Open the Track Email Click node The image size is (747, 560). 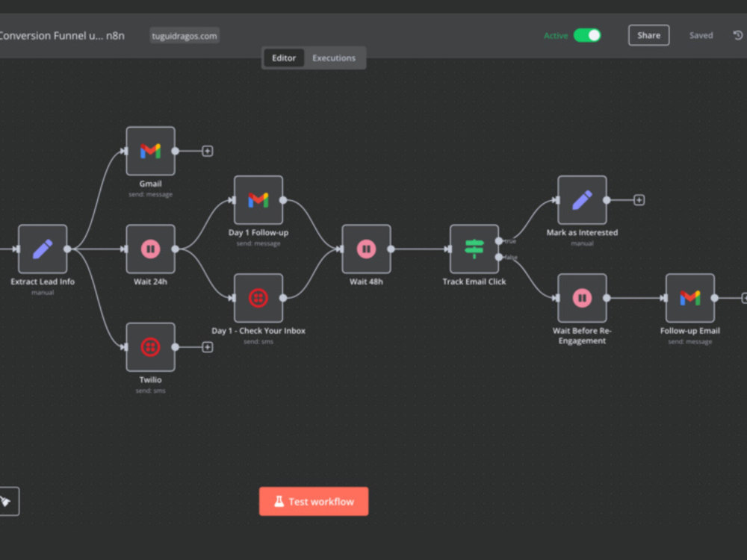tap(474, 249)
